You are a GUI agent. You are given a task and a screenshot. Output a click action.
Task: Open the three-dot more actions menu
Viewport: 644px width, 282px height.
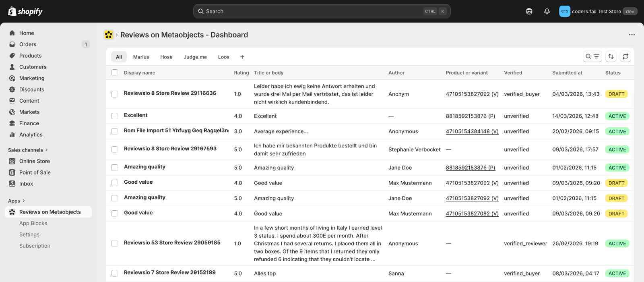[x=632, y=35]
